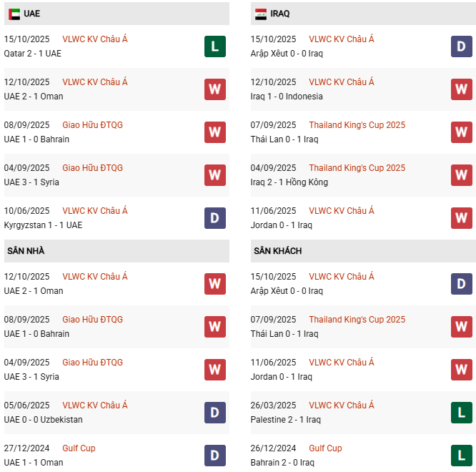Click the W badge for Iraq 2 - 1 Hồng Kông
The width and height of the screenshot is (476, 472).
click(462, 175)
